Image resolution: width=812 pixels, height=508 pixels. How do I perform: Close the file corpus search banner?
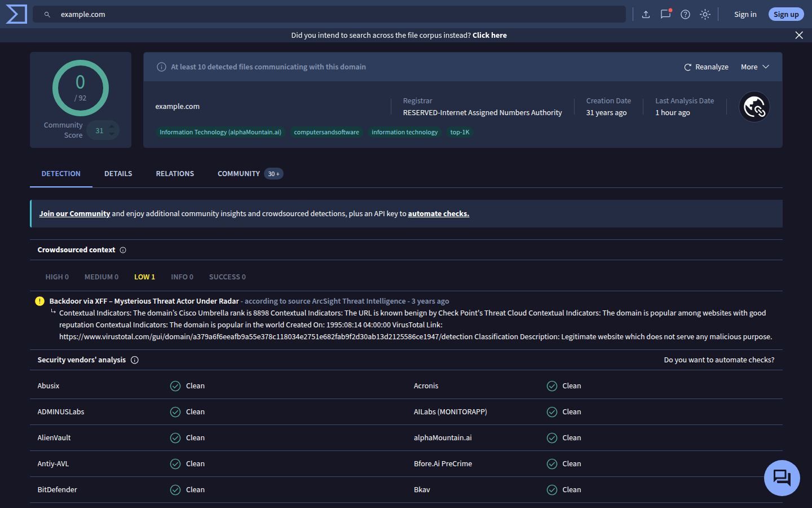799,35
